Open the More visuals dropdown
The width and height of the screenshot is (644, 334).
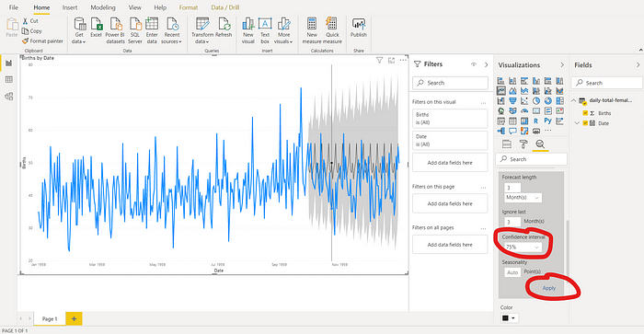click(283, 30)
